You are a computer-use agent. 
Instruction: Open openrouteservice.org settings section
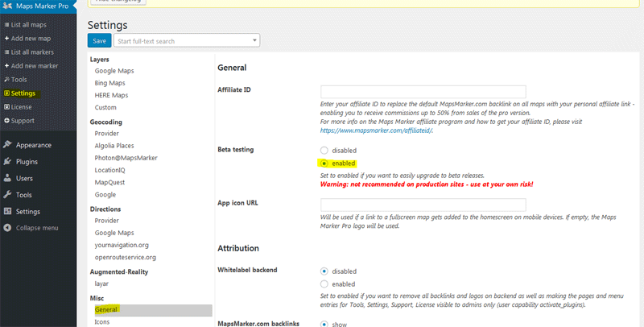tap(126, 258)
